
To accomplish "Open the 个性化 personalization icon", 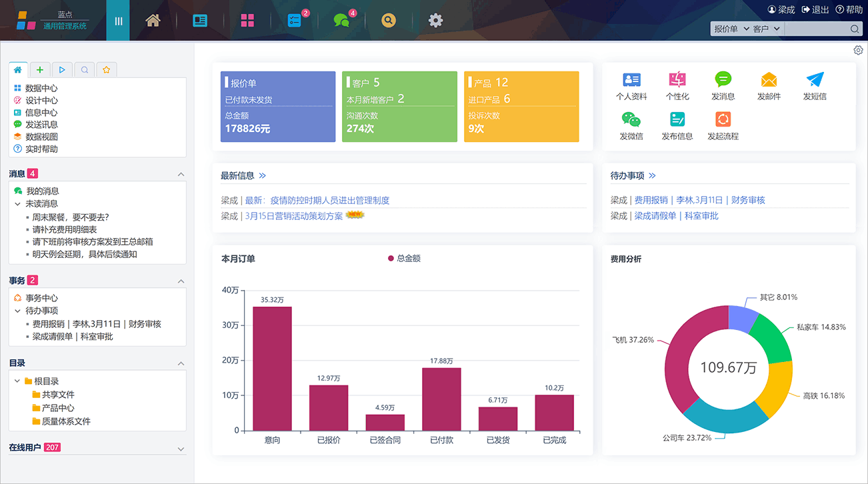I will click(x=677, y=81).
